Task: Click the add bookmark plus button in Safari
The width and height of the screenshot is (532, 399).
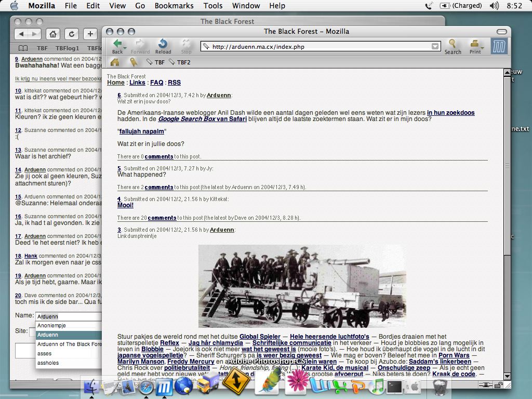Action: (90, 34)
